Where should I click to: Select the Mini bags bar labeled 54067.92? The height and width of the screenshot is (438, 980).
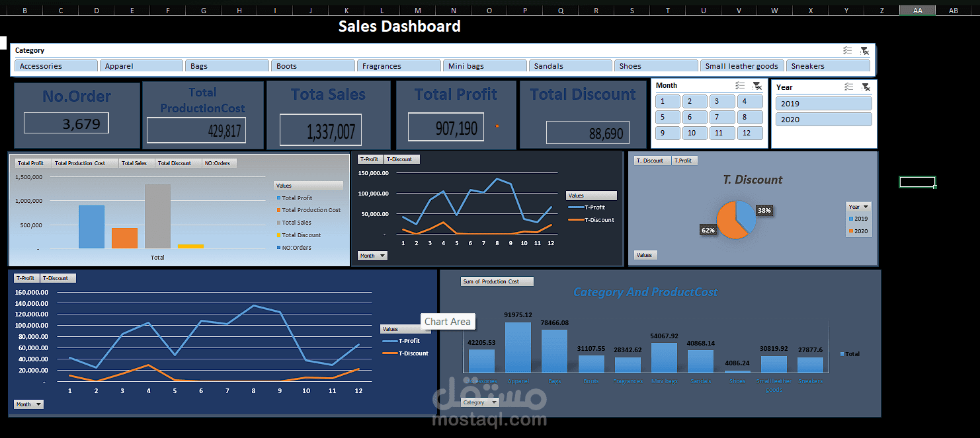(x=664, y=358)
